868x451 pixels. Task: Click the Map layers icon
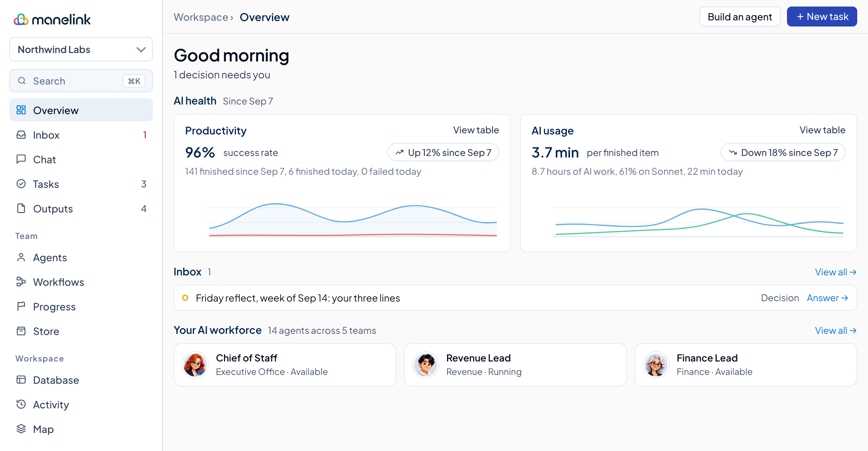21,429
